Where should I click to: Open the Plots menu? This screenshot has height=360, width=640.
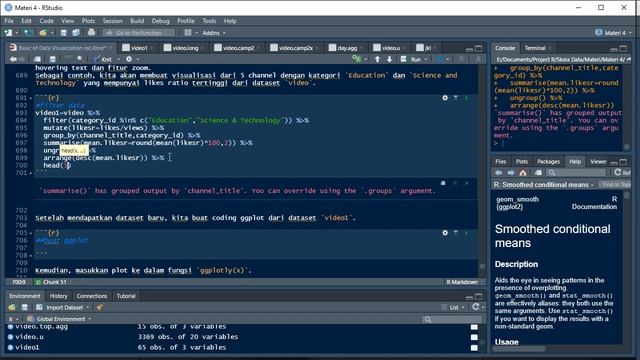point(88,21)
